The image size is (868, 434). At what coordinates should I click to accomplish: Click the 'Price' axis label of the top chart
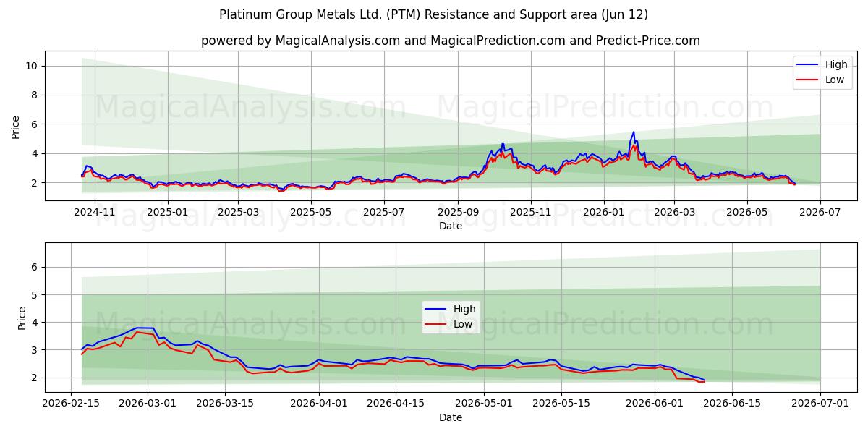point(16,126)
